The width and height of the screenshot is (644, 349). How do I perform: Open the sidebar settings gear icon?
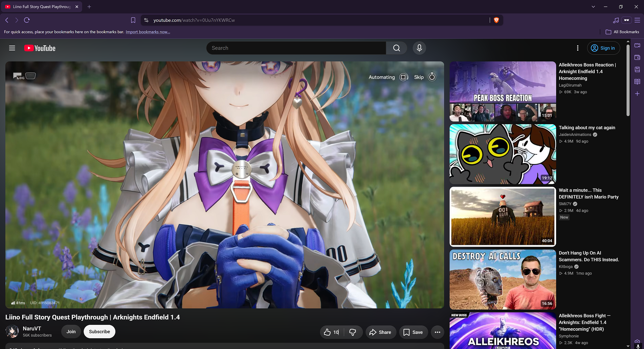point(637,342)
